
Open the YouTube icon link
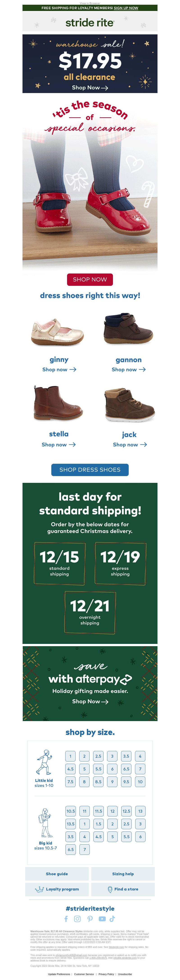[102, 918]
